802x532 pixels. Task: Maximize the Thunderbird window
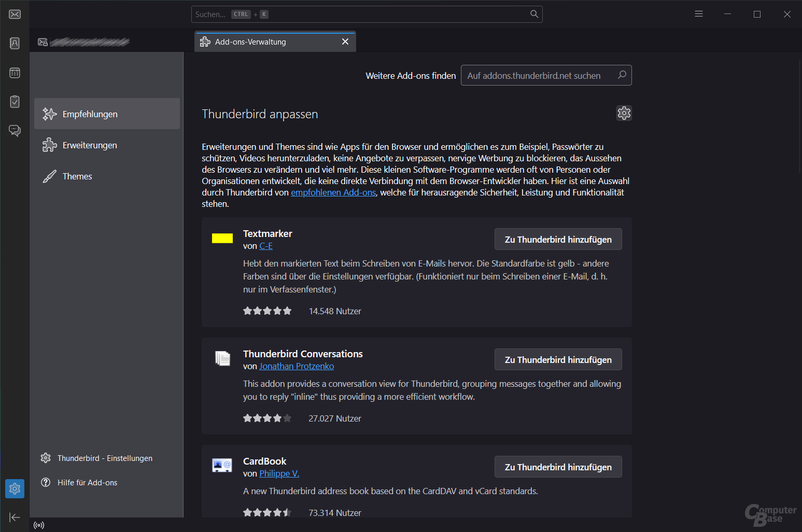click(757, 14)
